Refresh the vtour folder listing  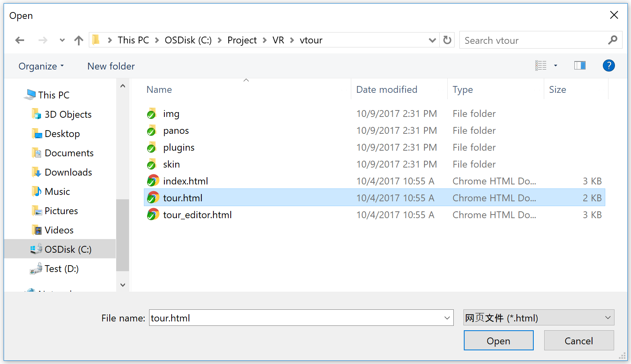447,40
